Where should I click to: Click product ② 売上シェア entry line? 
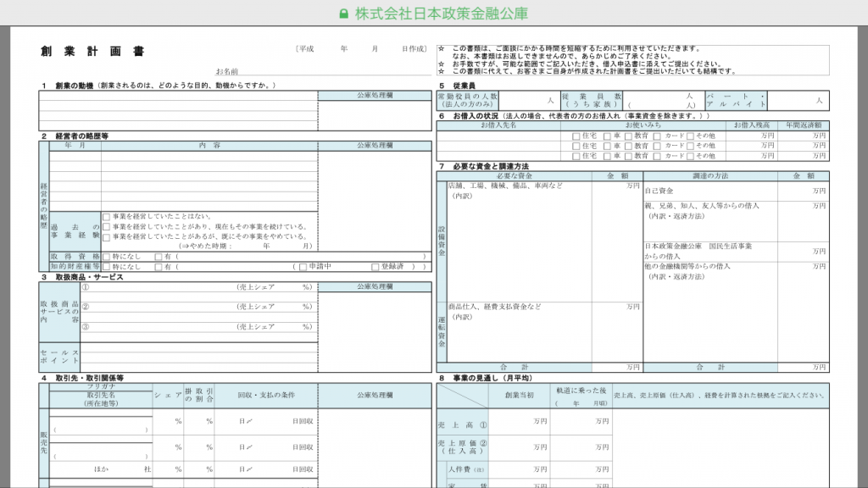pyautogui.click(x=199, y=307)
